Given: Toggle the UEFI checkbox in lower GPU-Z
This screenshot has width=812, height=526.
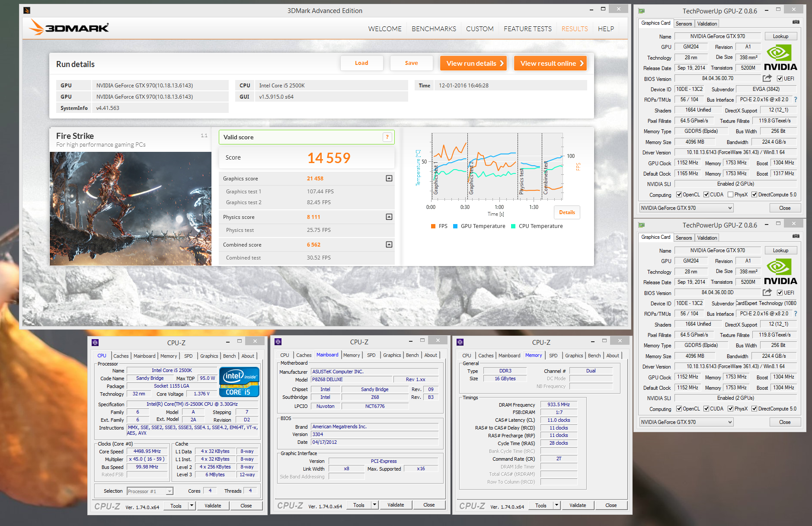Looking at the screenshot, I should click(x=780, y=293).
